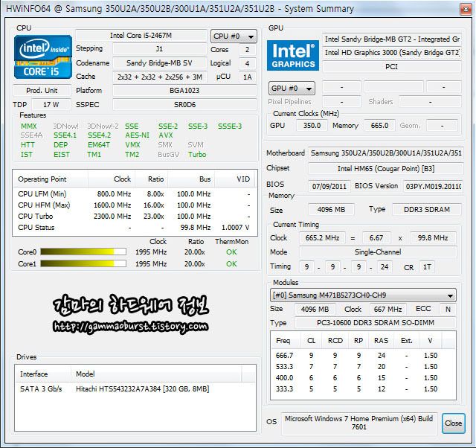Image resolution: width=476 pixels, height=448 pixels.
Task: Click the Bus column header
Action: [191, 179]
